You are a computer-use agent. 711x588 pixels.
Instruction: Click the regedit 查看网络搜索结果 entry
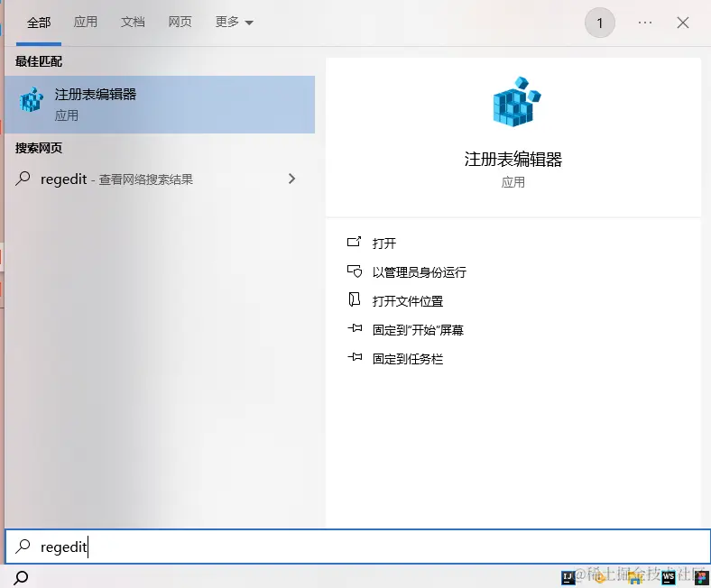(160, 179)
